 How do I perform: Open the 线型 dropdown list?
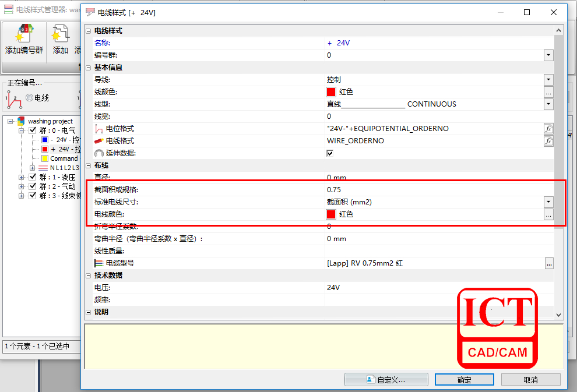(x=548, y=104)
